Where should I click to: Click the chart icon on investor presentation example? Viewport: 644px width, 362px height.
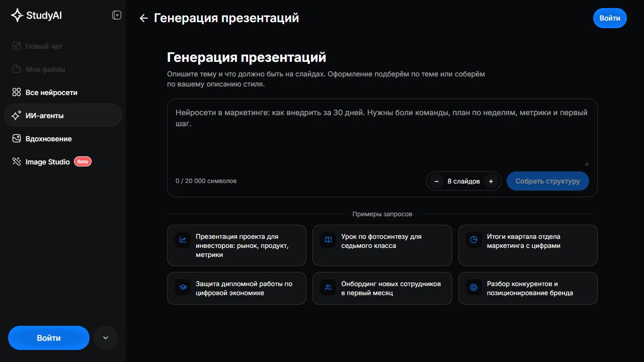[x=183, y=240]
